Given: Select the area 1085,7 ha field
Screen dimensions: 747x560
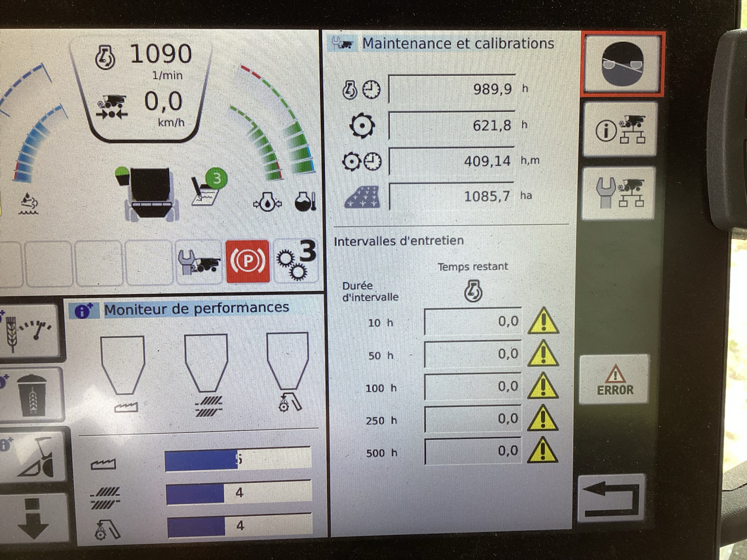Looking at the screenshot, I should 452,197.
